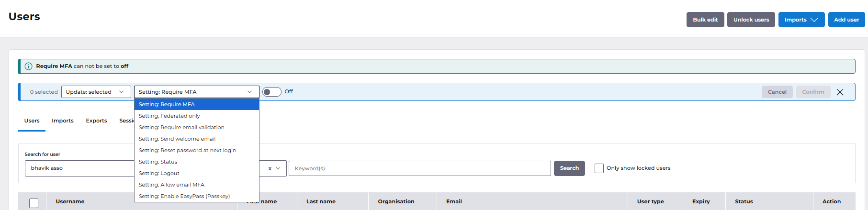The image size is (868, 210).
Task: Expand the Imports button menu
Action: click(x=801, y=20)
